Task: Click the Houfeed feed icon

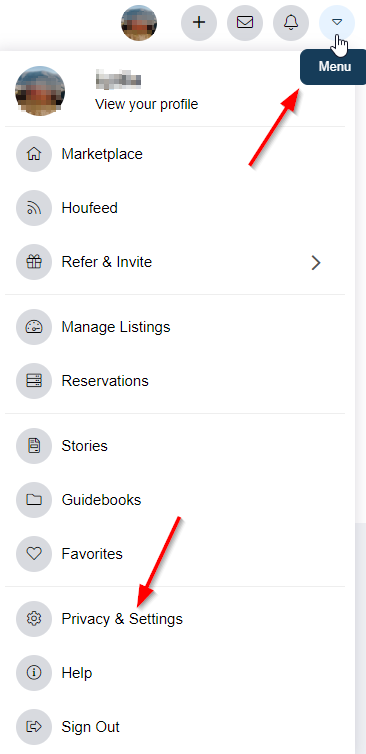Action: [x=34, y=208]
